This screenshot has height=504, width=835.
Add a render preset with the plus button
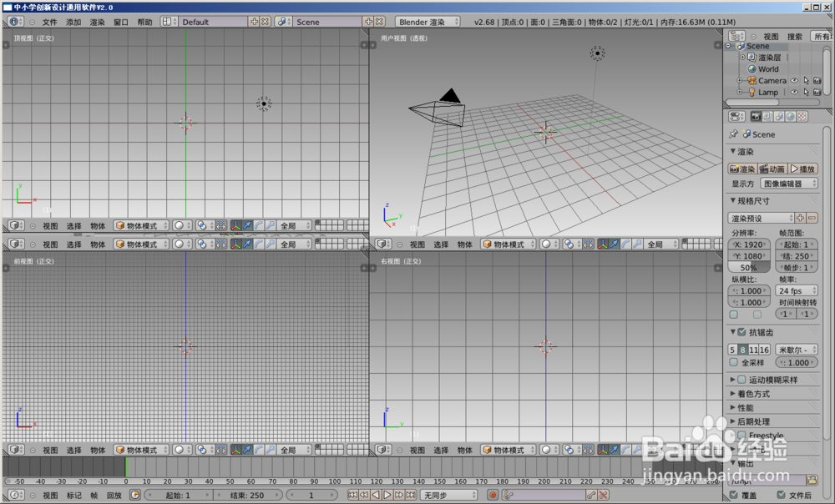(800, 218)
